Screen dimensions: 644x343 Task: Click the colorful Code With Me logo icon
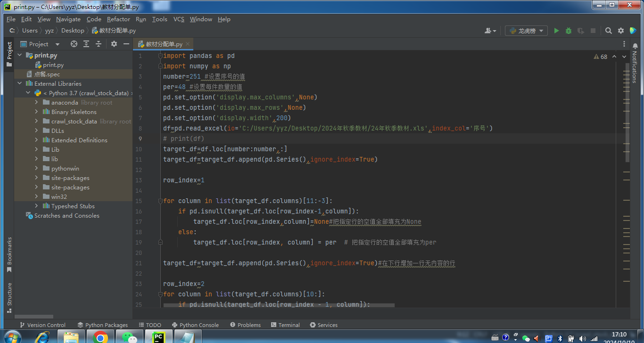633,31
